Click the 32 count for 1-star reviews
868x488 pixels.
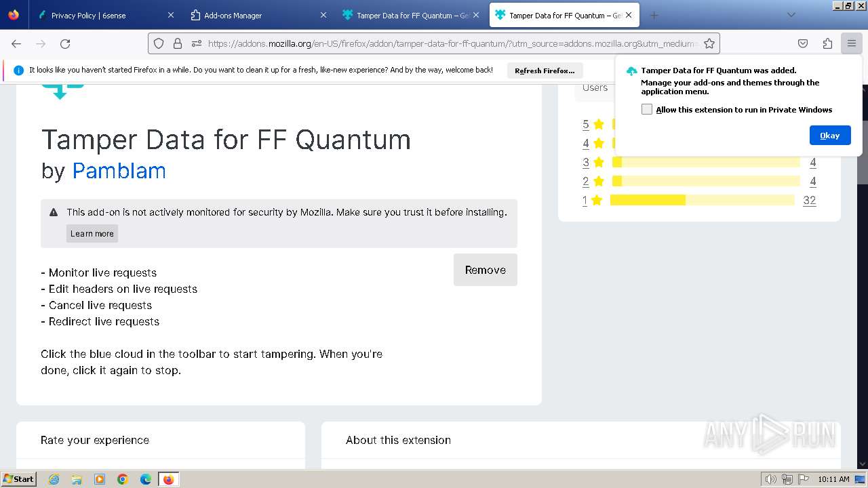(809, 200)
